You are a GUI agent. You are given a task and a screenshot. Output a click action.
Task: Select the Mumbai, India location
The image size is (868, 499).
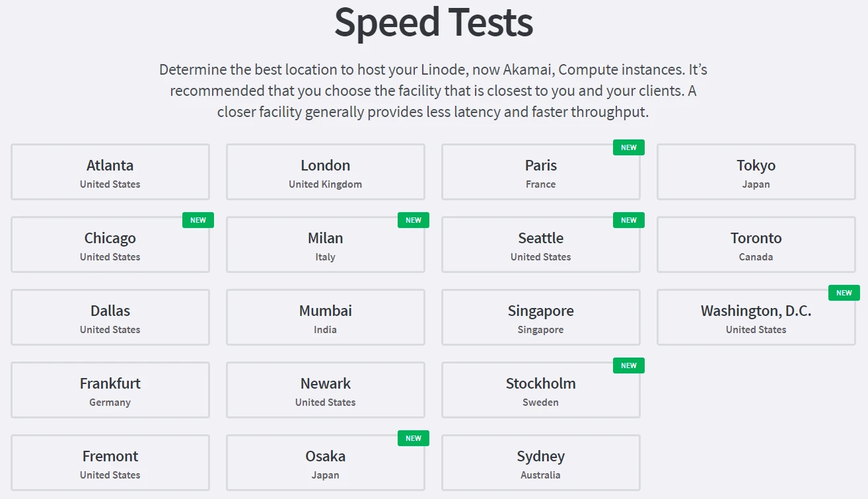pos(326,318)
